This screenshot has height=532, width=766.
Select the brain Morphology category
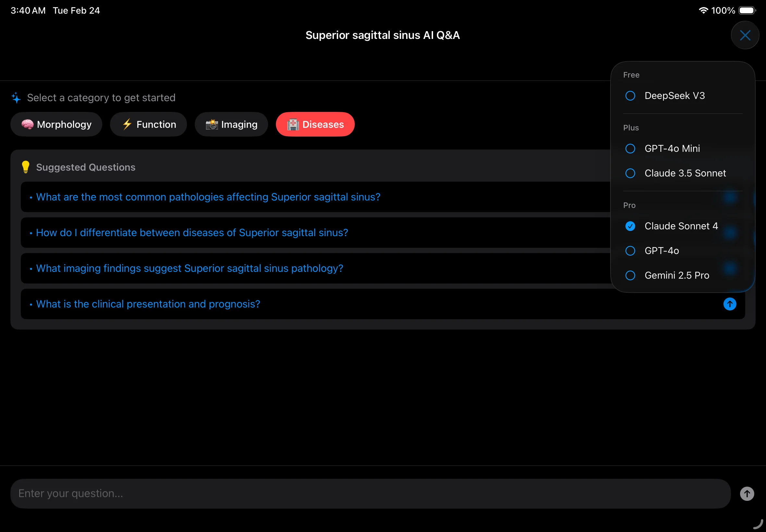pyautogui.click(x=56, y=124)
